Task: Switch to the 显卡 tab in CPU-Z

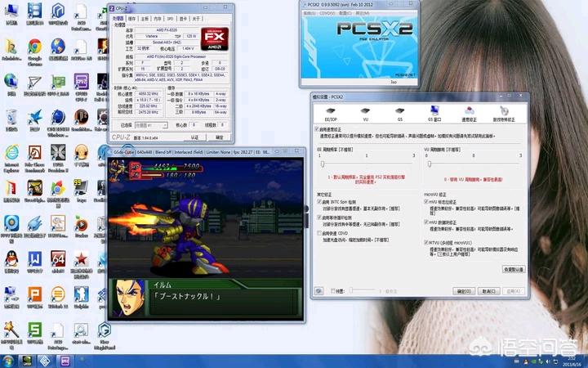Action: coord(183,18)
